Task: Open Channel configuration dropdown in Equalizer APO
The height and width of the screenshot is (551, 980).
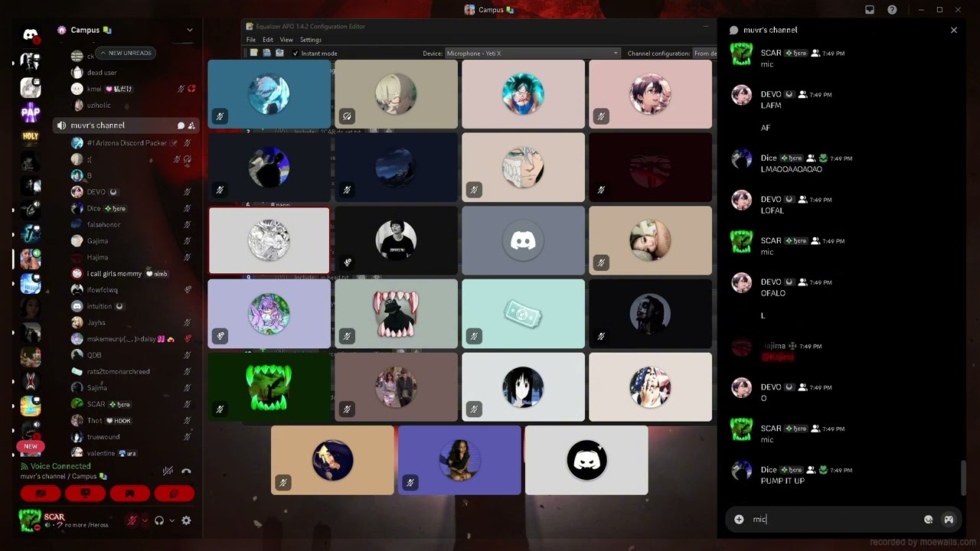Action: tap(704, 54)
